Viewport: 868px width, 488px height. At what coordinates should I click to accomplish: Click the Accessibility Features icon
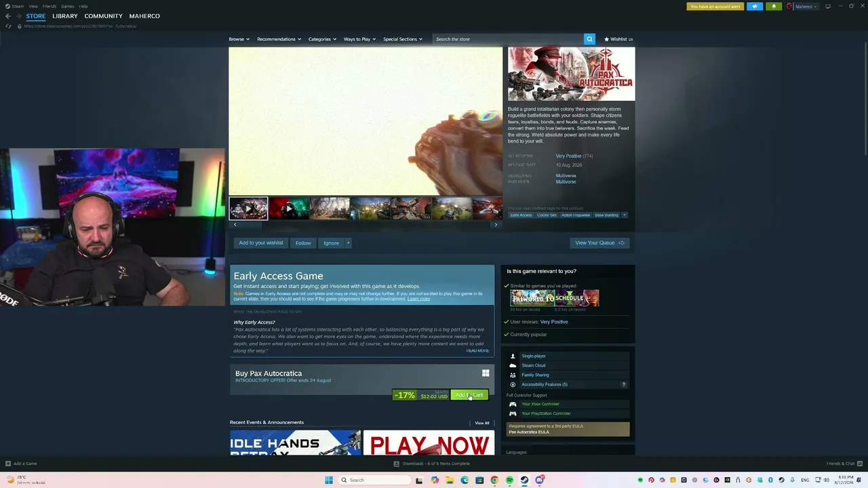coord(513,384)
